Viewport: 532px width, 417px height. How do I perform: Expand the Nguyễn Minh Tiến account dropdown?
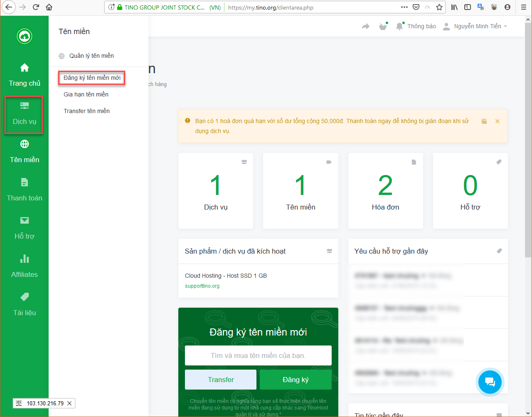click(x=475, y=26)
